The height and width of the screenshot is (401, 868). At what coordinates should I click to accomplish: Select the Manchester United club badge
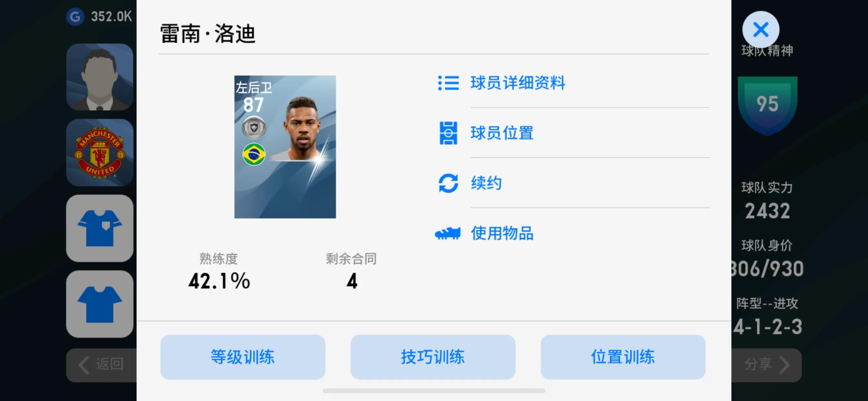[x=100, y=153]
